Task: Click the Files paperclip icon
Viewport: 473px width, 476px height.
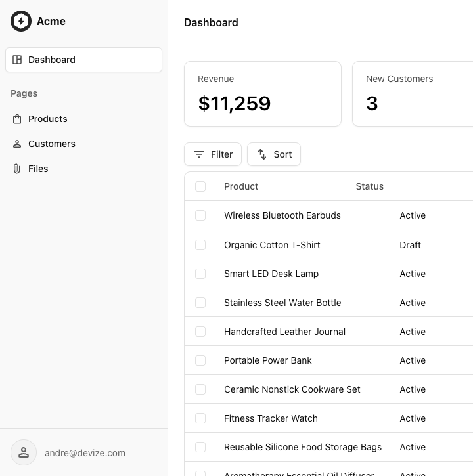Action: pos(17,169)
